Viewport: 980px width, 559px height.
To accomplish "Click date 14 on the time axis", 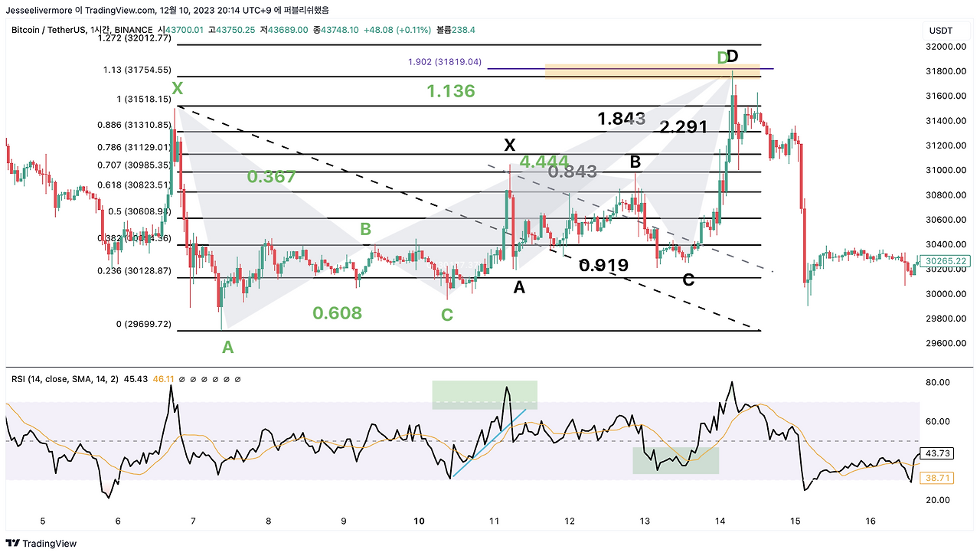I will coord(720,521).
